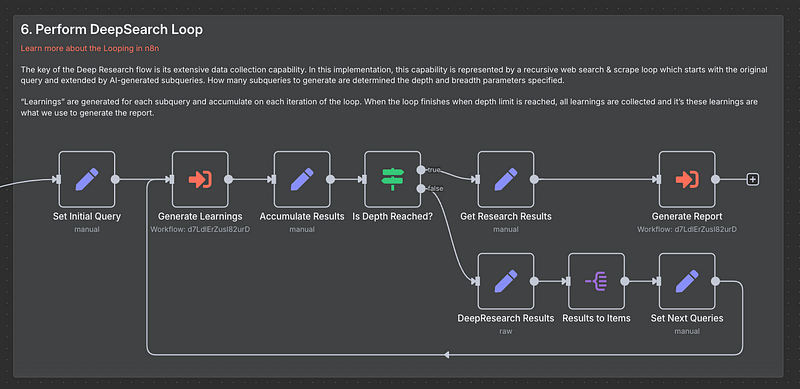
Task: Select the Get Research Results node
Action: coord(506,179)
